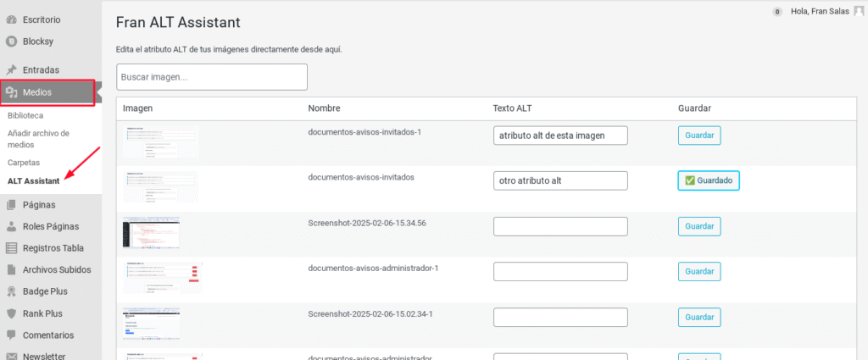Click the Comentarios speech bubble icon
Viewport: 868px width, 360px height.
pos(11,335)
